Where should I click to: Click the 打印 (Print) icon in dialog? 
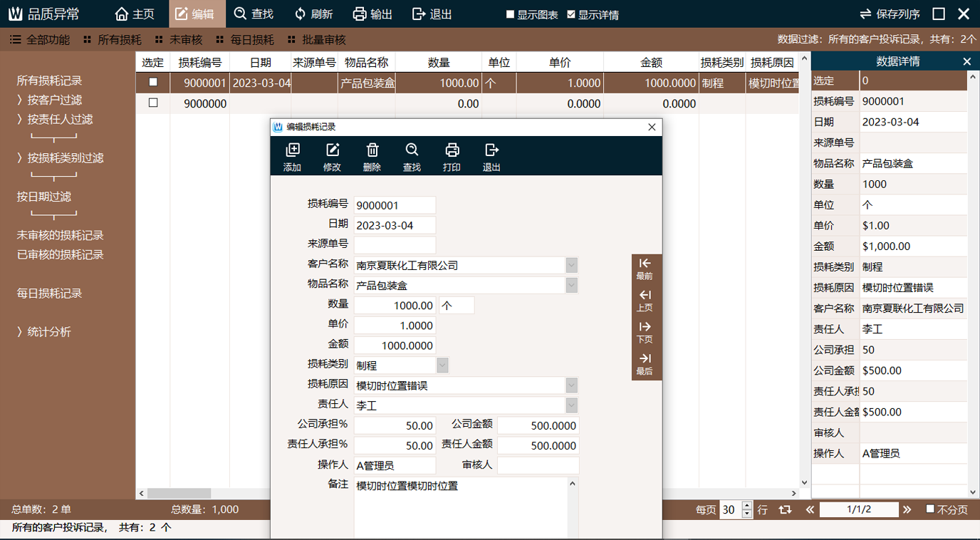point(452,150)
